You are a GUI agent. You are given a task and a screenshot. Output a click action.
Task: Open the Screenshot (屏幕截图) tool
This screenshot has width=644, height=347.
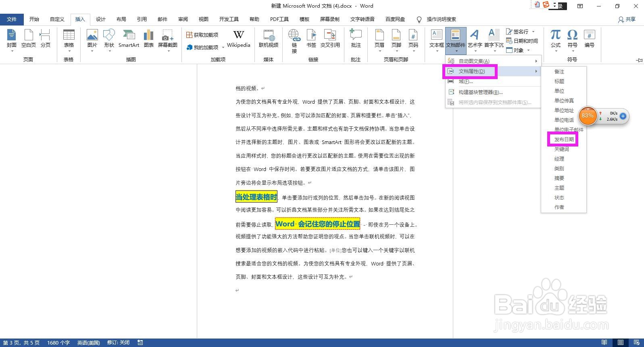(168, 40)
